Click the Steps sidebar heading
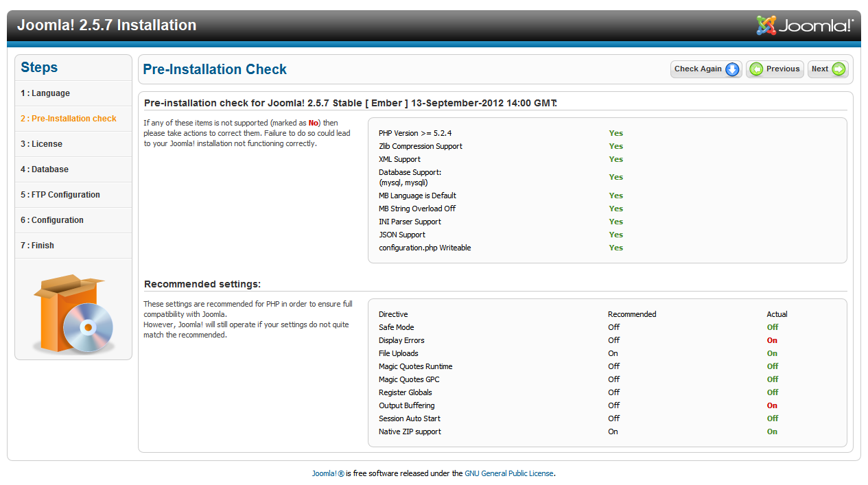Screen dimensions: 868x485 click(39, 67)
